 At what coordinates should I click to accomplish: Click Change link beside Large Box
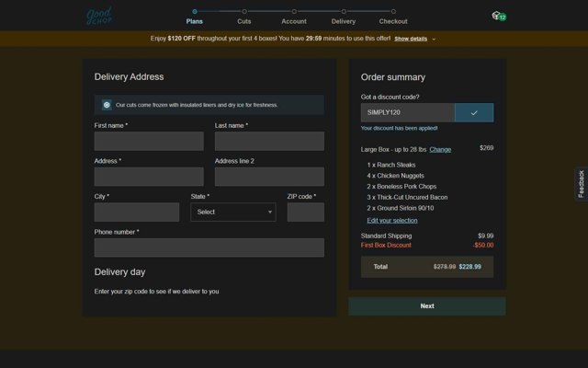[x=440, y=149]
